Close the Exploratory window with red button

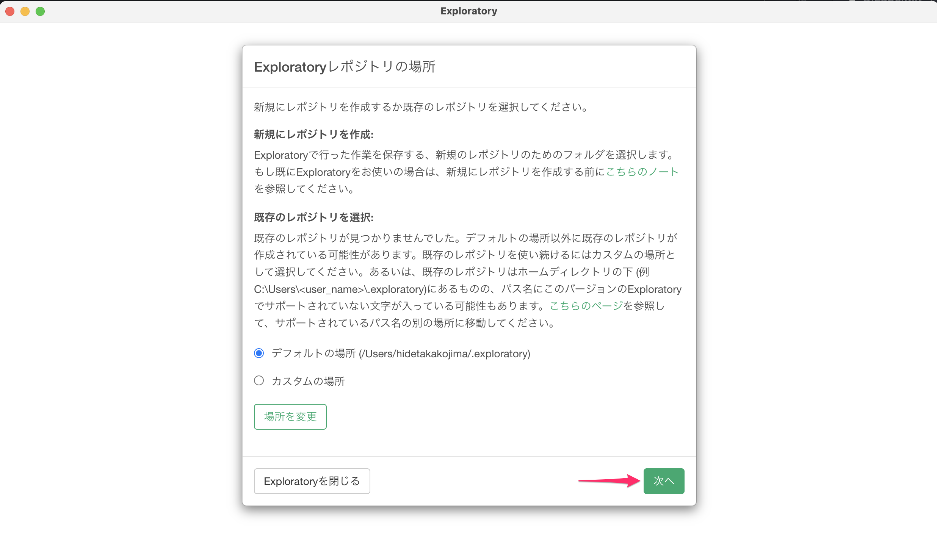pyautogui.click(x=10, y=11)
